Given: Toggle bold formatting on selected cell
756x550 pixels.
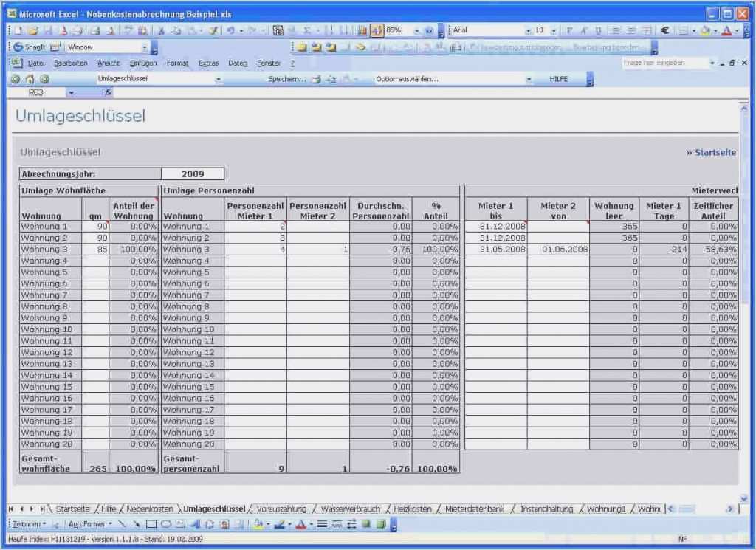Looking at the screenshot, I should [x=570, y=30].
